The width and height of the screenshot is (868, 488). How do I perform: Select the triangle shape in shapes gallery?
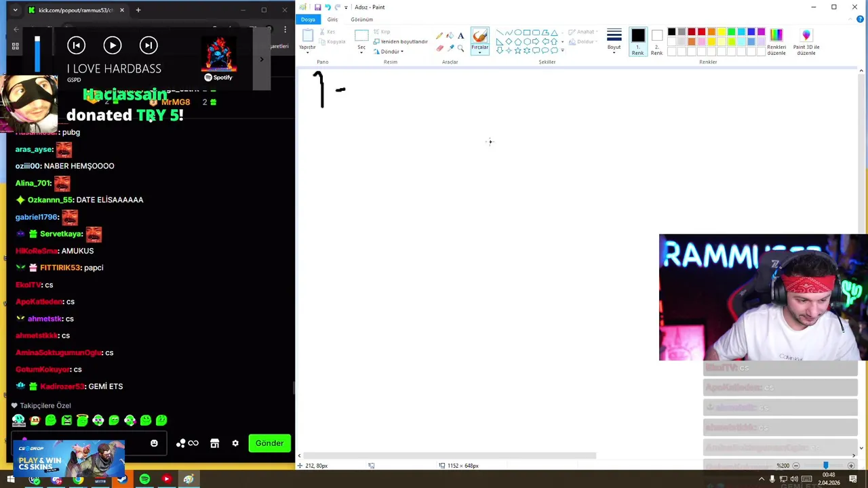[554, 32]
